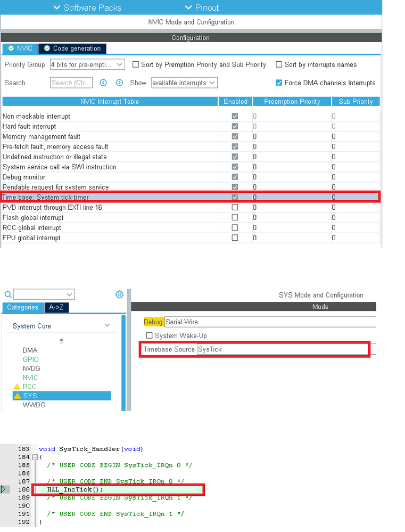Click preemption priority of PVD interrupt row

(x=255, y=207)
